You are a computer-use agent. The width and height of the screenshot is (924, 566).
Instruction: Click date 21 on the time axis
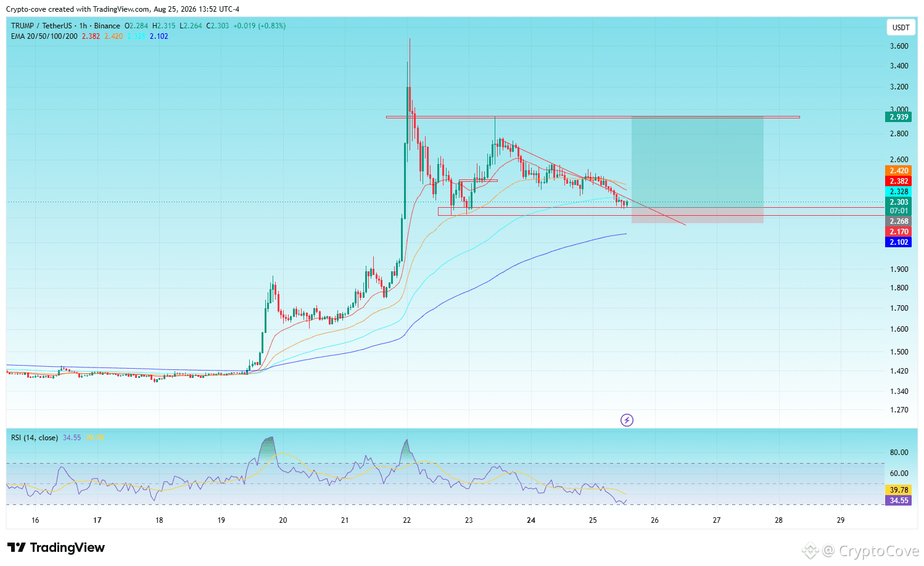click(x=345, y=520)
